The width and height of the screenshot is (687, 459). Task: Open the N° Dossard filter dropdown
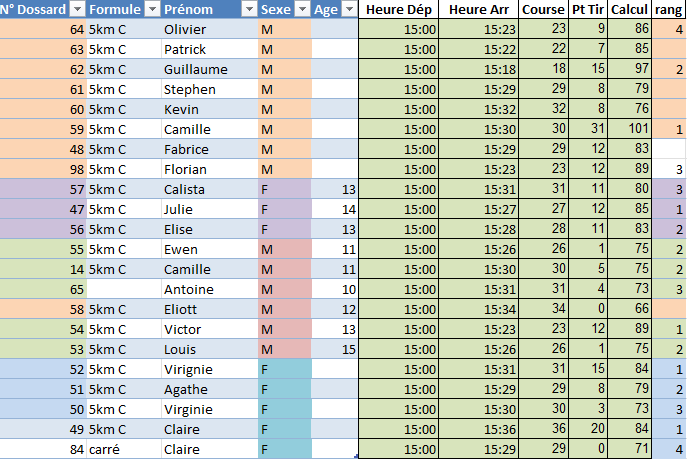click(77, 10)
